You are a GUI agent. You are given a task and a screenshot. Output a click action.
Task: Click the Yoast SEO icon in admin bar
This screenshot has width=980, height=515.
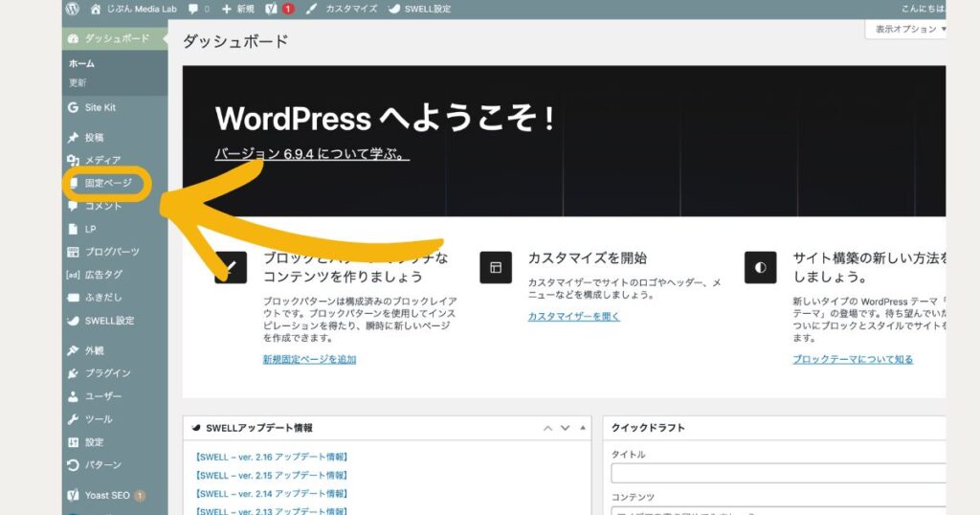272,9
